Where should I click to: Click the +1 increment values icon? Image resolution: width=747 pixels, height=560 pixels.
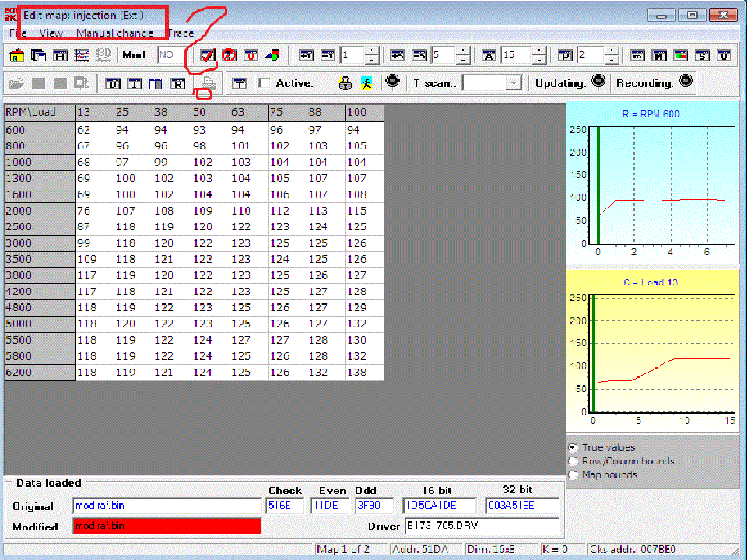coord(307,55)
